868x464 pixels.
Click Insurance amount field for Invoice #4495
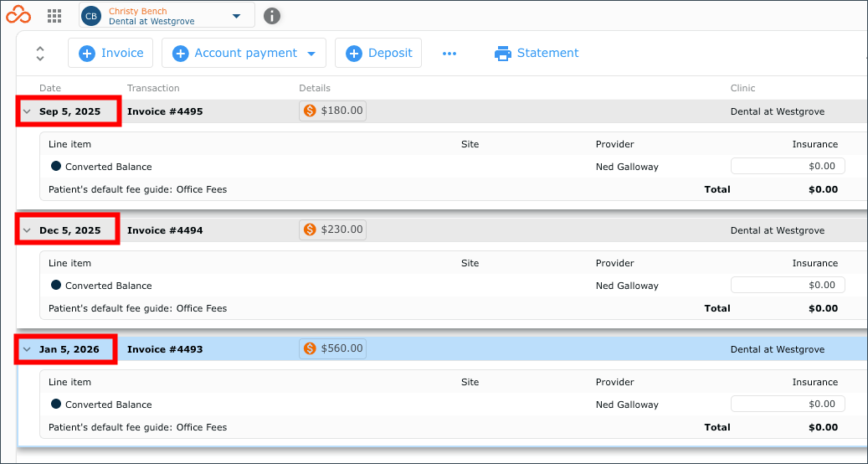tap(788, 166)
